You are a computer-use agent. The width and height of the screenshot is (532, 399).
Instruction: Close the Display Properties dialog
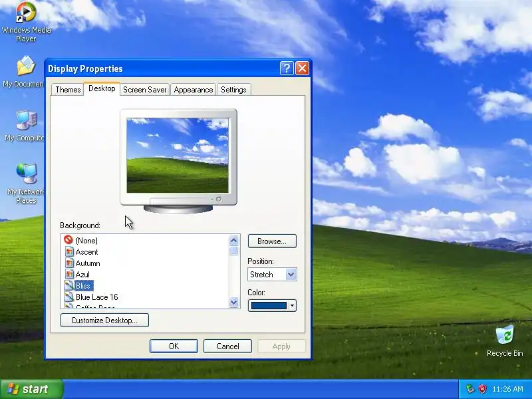(x=302, y=68)
